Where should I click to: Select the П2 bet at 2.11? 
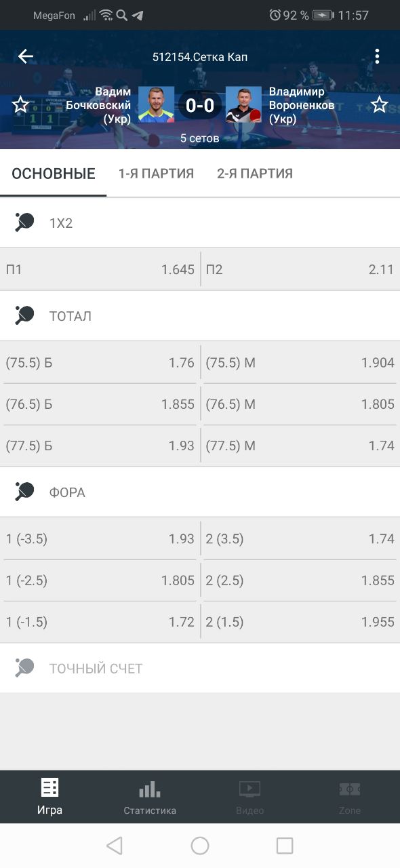(300, 269)
